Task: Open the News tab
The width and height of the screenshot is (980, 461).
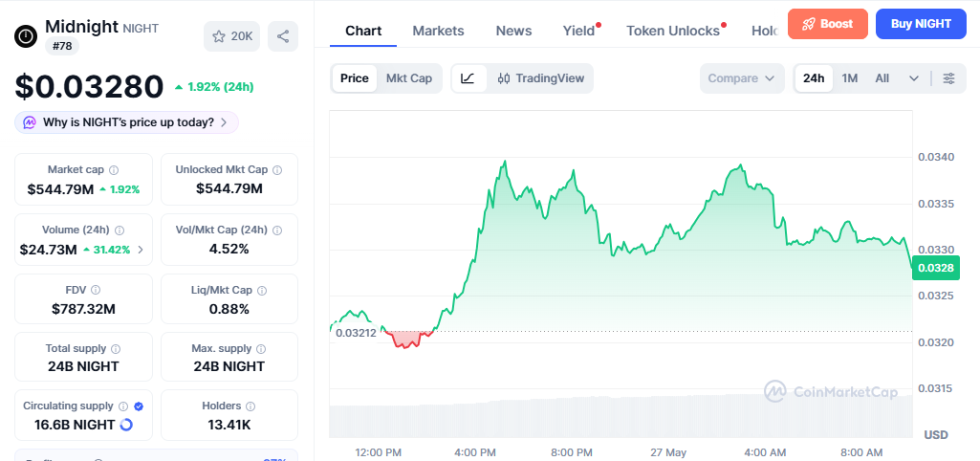Action: [513, 31]
